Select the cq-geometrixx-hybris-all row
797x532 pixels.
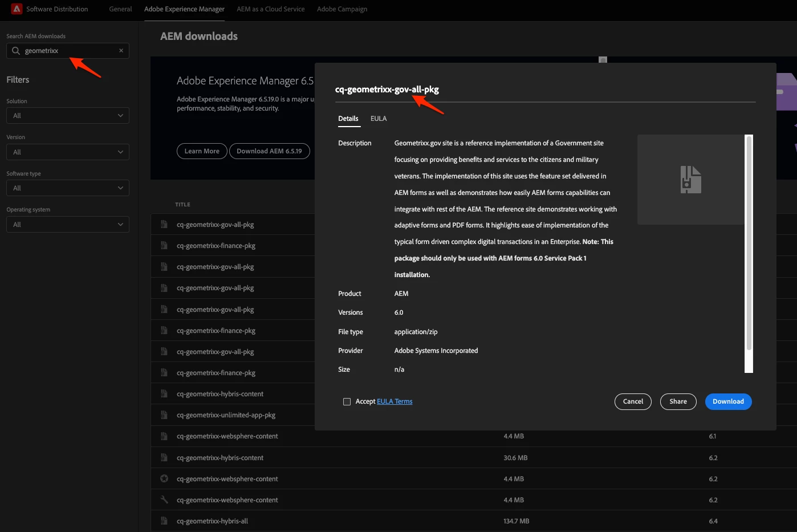coord(473,521)
